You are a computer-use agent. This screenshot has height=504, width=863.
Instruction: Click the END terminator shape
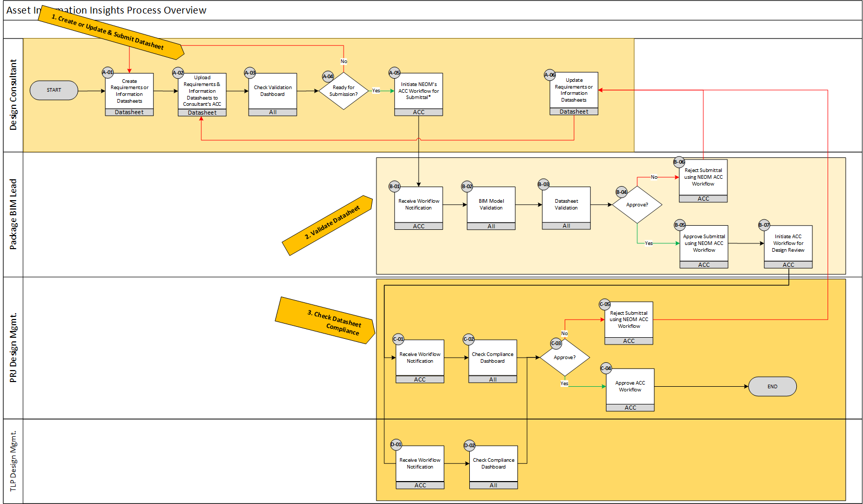pyautogui.click(x=772, y=387)
